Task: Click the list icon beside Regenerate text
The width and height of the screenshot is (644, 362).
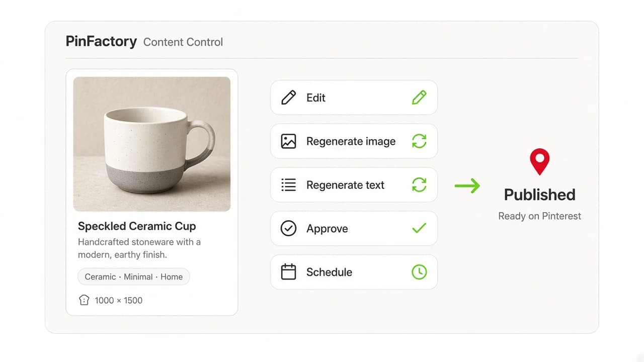Action: (x=288, y=185)
